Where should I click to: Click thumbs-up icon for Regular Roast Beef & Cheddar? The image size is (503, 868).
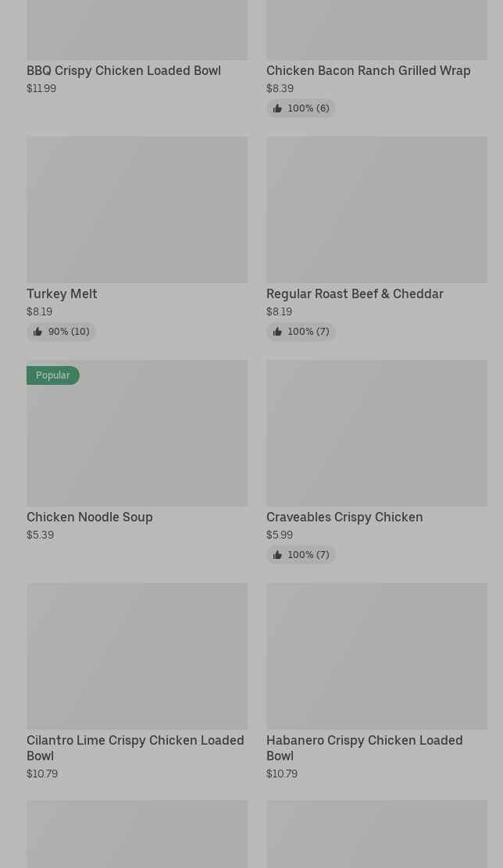(277, 332)
